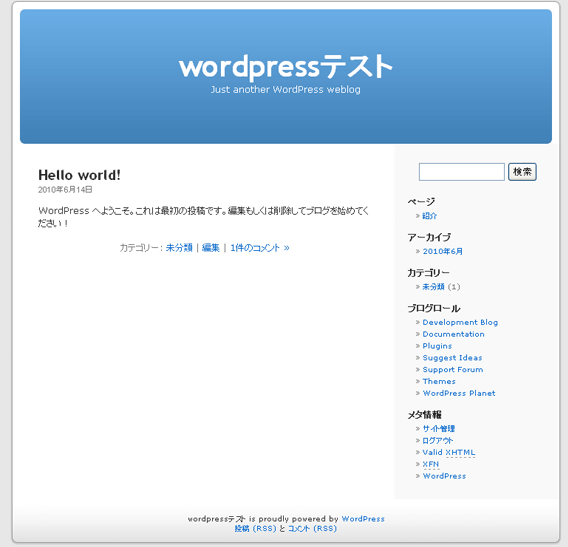Click the 検索 search button
Image resolution: width=568 pixels, height=547 pixels.
tap(522, 172)
